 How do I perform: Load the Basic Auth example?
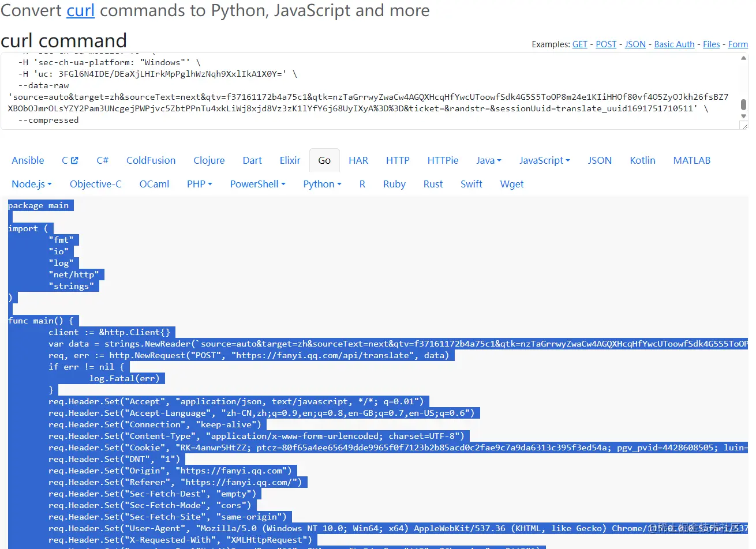(674, 44)
